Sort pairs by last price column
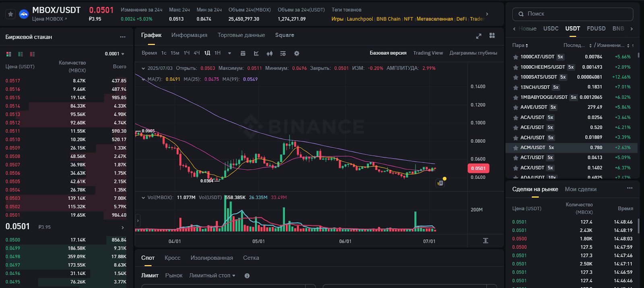Screen dimensions: 644x288 click(577, 45)
